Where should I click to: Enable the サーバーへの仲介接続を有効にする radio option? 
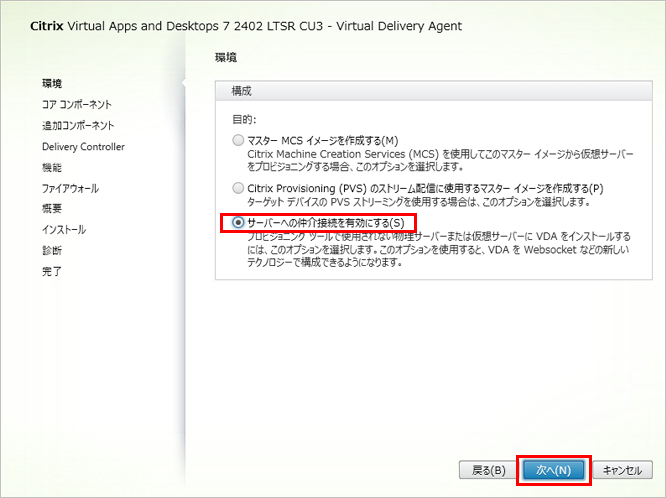click(237, 222)
